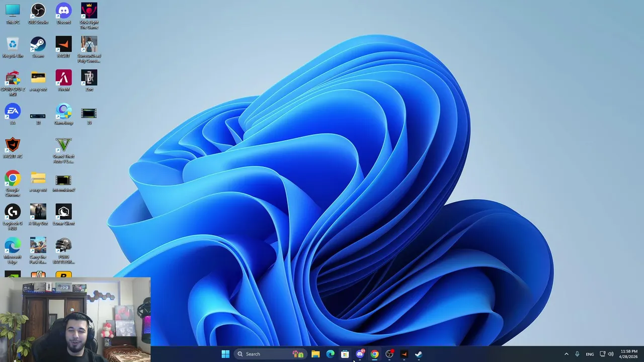The width and height of the screenshot is (644, 362).
Task: Select the Gameloop desktop shortcut
Action: pyautogui.click(x=63, y=115)
